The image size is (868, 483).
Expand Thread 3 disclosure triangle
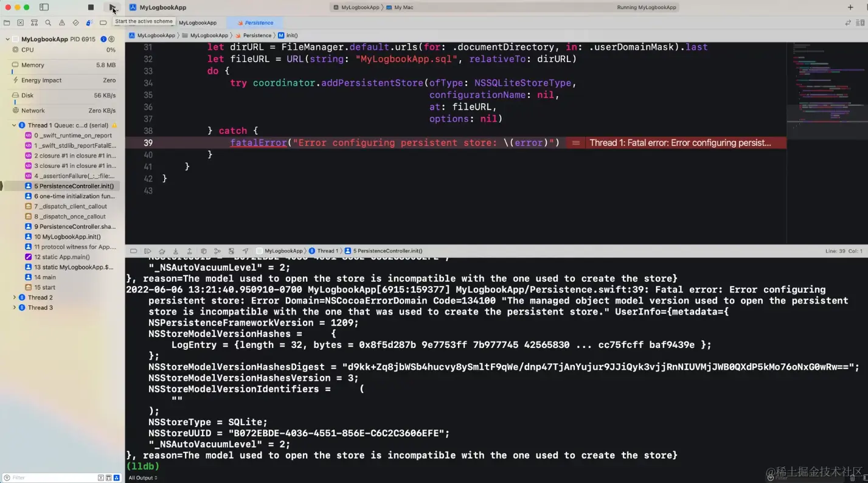point(14,308)
